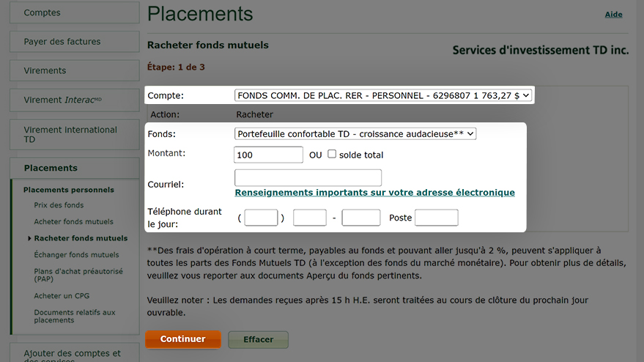Open Virement Interac menu item
The image size is (644, 362).
point(74,100)
